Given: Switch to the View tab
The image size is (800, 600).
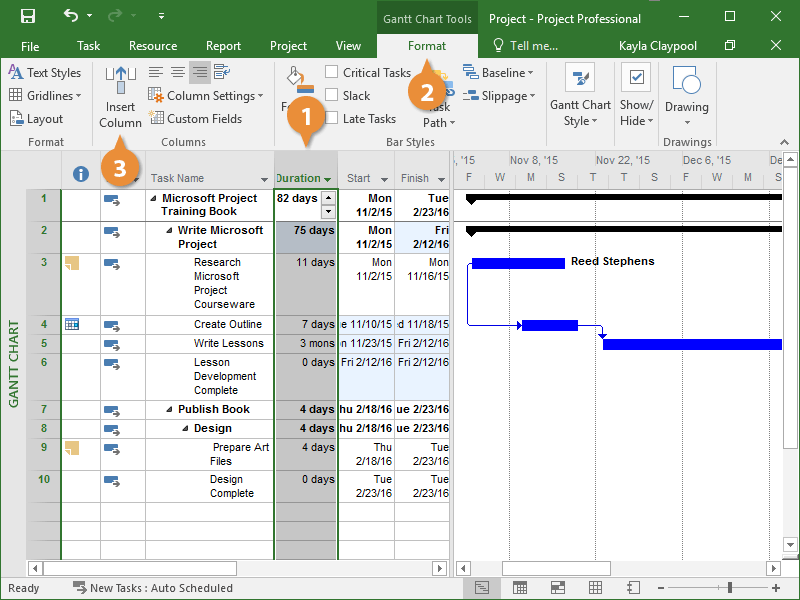Looking at the screenshot, I should [348, 46].
